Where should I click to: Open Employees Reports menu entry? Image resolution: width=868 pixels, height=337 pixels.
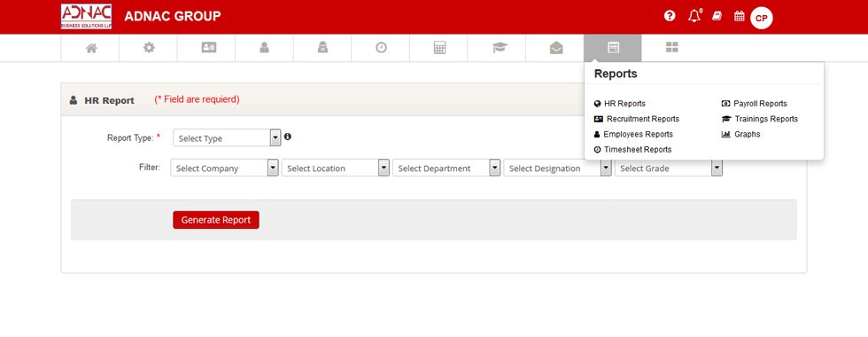coord(633,134)
